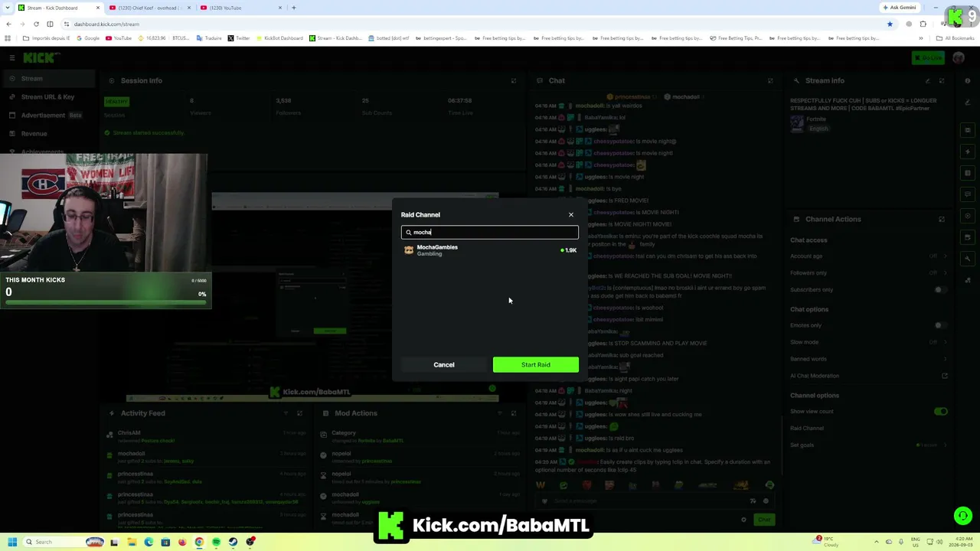Send the chat message with Chat button
The height and width of the screenshot is (551, 980).
tap(764, 520)
